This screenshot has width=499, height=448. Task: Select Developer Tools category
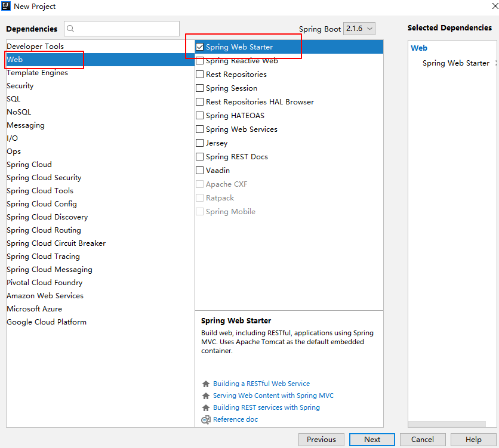[x=100, y=47]
